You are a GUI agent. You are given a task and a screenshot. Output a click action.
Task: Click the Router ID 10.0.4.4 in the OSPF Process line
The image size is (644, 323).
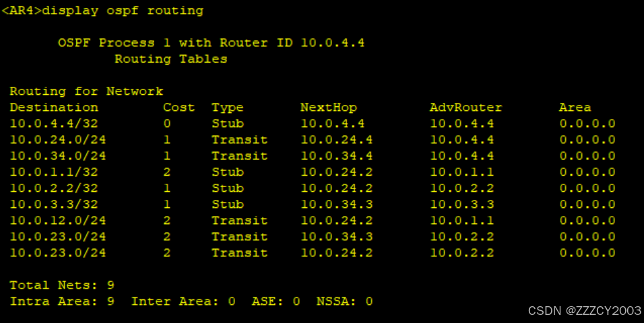tap(332, 43)
